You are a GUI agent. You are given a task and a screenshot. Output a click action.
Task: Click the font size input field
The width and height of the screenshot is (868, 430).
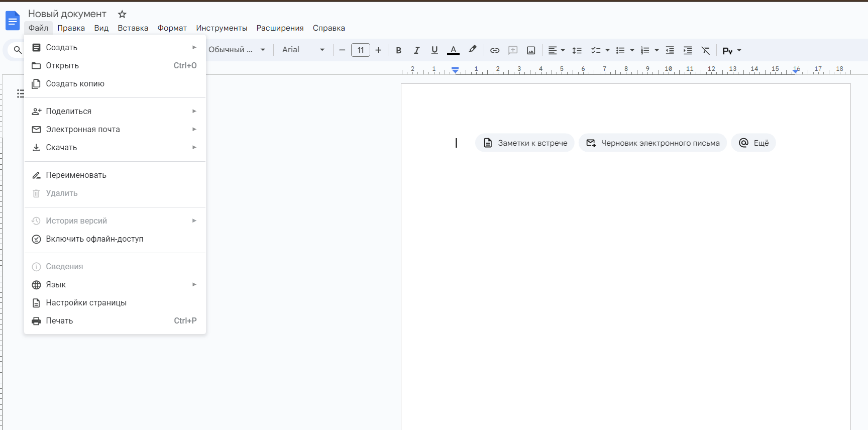361,50
